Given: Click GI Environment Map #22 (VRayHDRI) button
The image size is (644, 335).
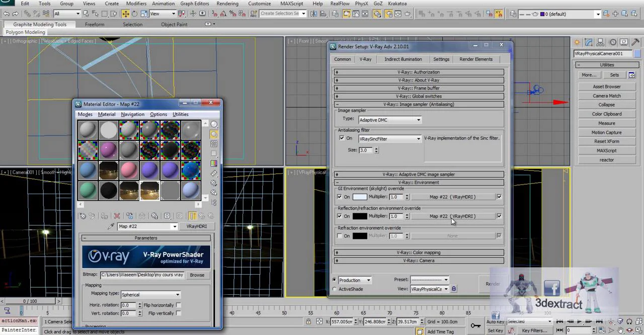Looking at the screenshot, I should [452, 197].
